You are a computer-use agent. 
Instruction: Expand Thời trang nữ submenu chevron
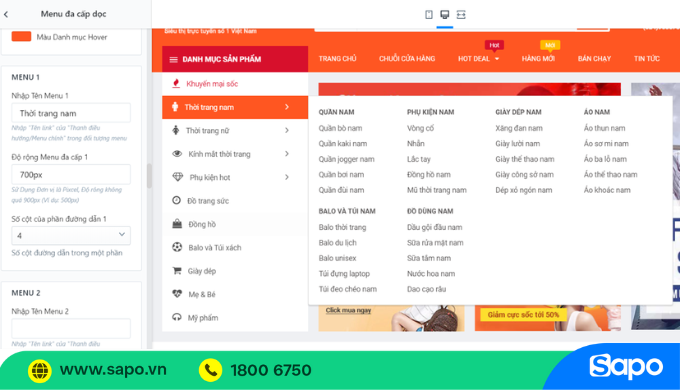287,130
